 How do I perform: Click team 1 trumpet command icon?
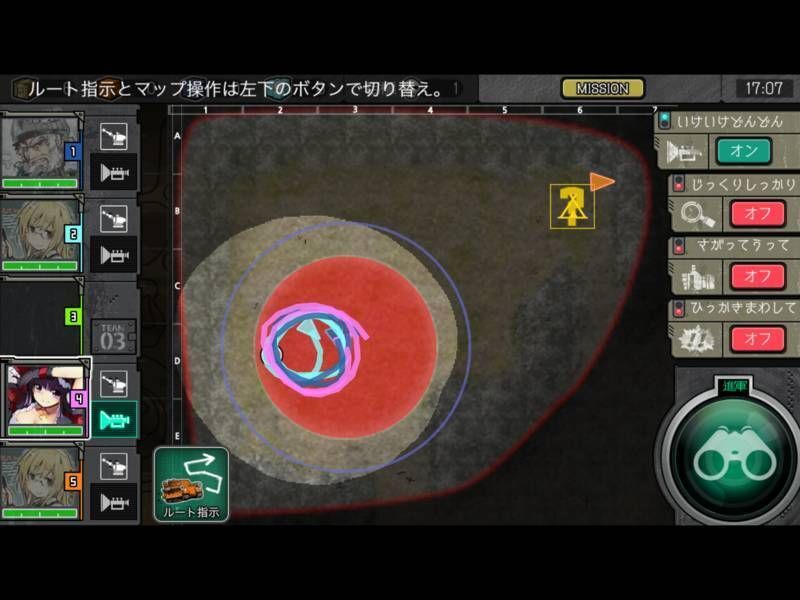tap(114, 172)
